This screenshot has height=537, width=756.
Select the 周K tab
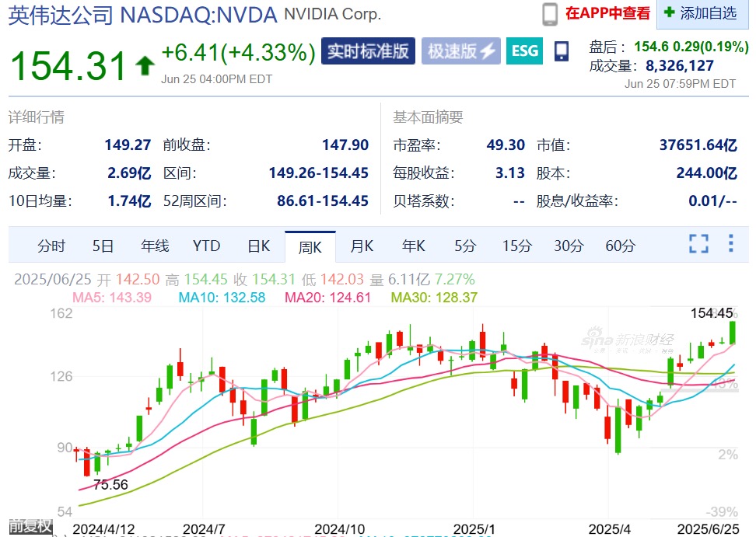point(310,247)
